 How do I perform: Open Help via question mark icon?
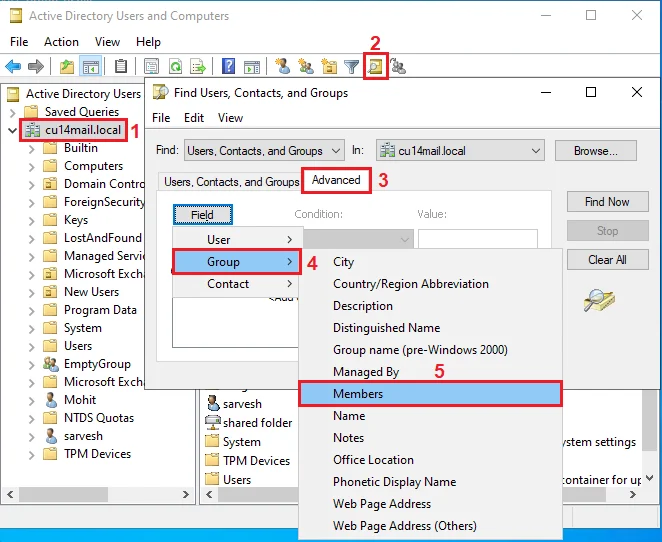pos(228,66)
